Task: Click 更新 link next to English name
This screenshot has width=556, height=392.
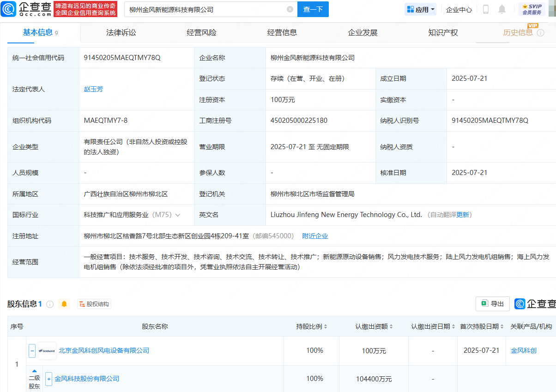Action: [463, 215]
